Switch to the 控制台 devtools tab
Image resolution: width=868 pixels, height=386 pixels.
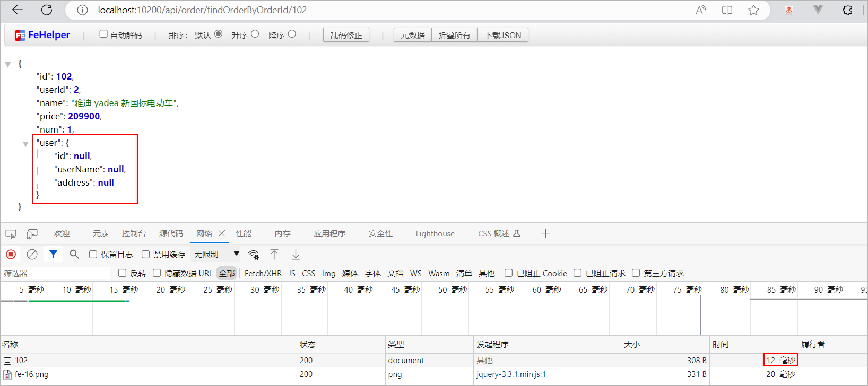pyautogui.click(x=134, y=234)
